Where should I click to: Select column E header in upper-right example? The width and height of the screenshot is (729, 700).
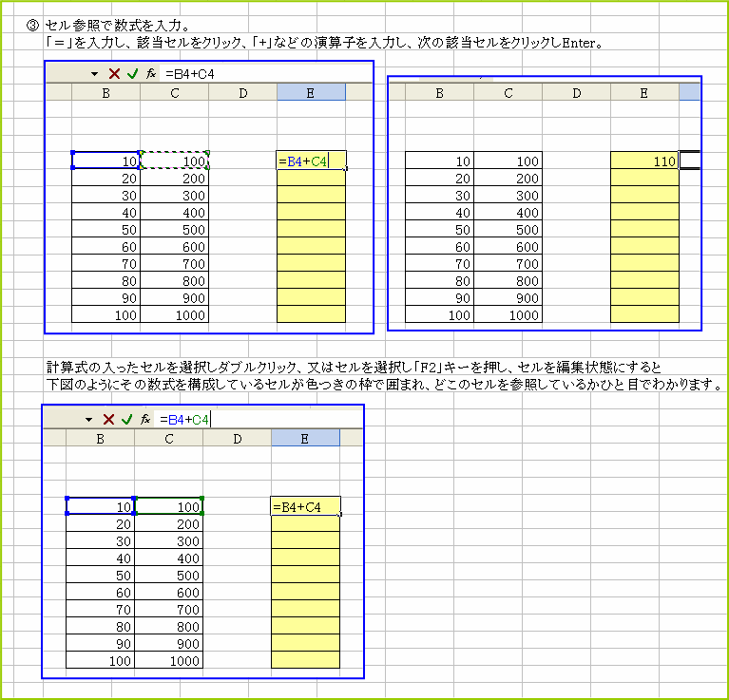coord(644,92)
